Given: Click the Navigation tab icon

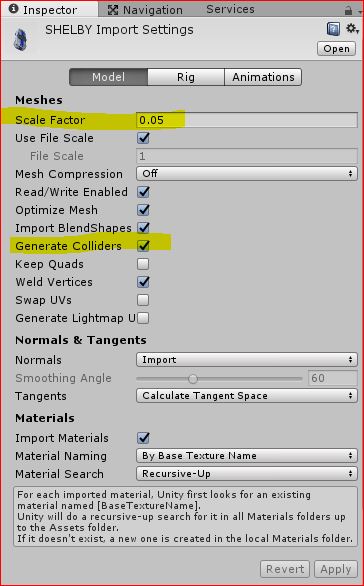Looking at the screenshot, I should (x=113, y=10).
